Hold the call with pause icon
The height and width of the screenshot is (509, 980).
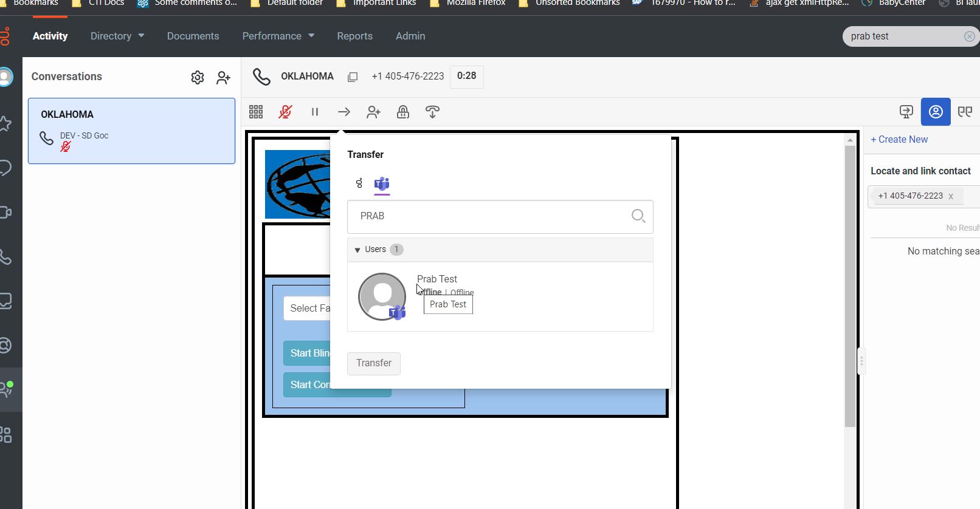tap(315, 112)
